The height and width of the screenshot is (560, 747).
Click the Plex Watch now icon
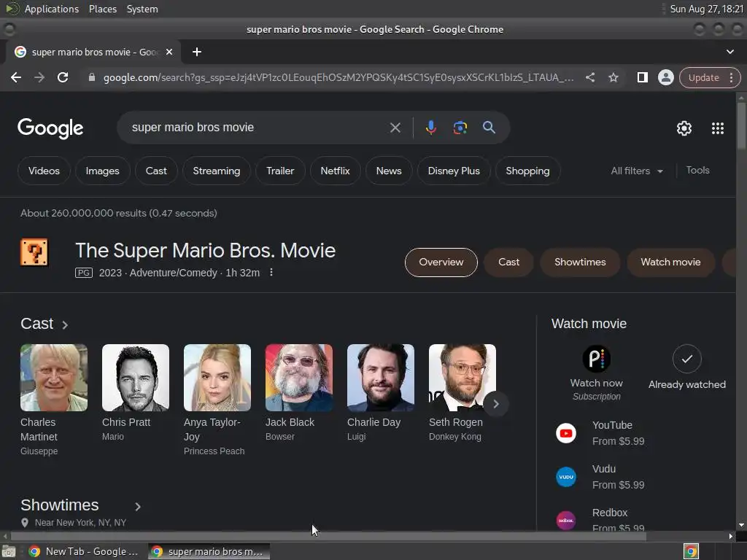pyautogui.click(x=597, y=359)
